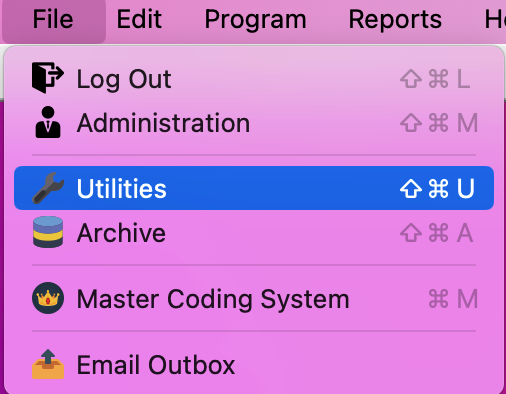Choose Log Out from the File menu

[254, 79]
